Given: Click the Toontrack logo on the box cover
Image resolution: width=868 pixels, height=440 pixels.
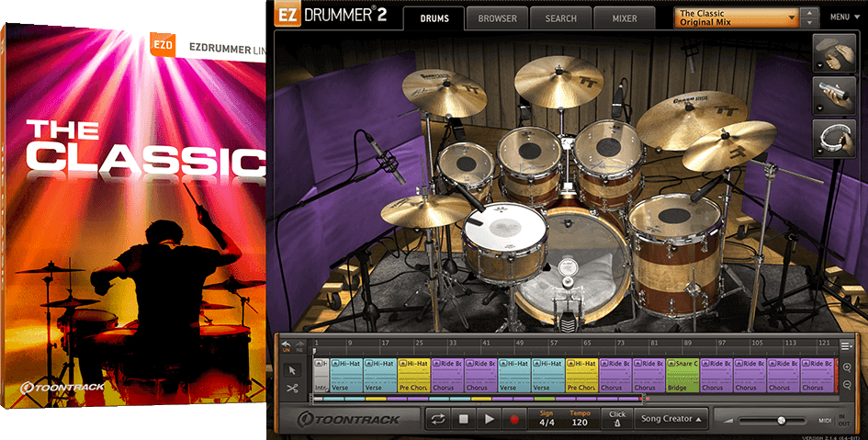Looking at the screenshot, I should (62, 387).
